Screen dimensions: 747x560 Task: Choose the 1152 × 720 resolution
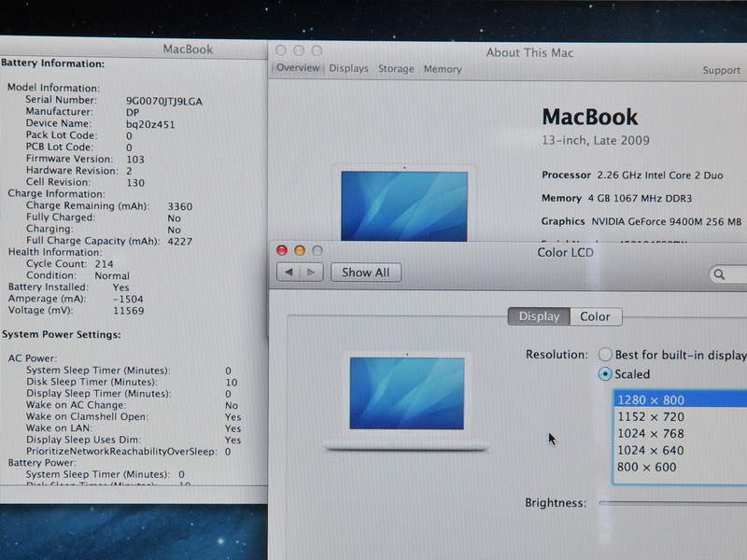681,416
